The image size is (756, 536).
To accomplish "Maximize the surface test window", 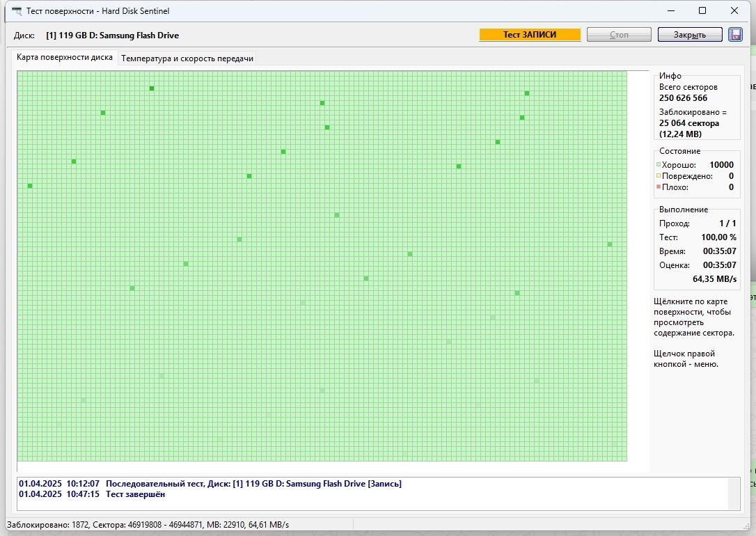I will [x=702, y=10].
